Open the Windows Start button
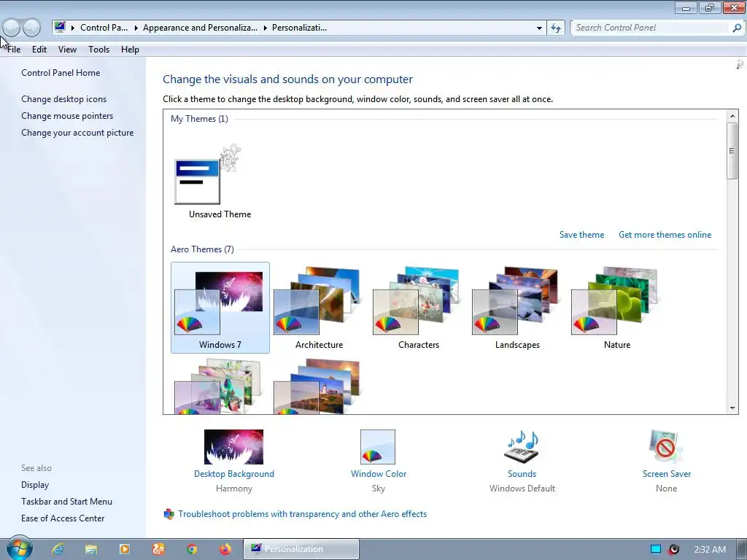 tap(18, 548)
